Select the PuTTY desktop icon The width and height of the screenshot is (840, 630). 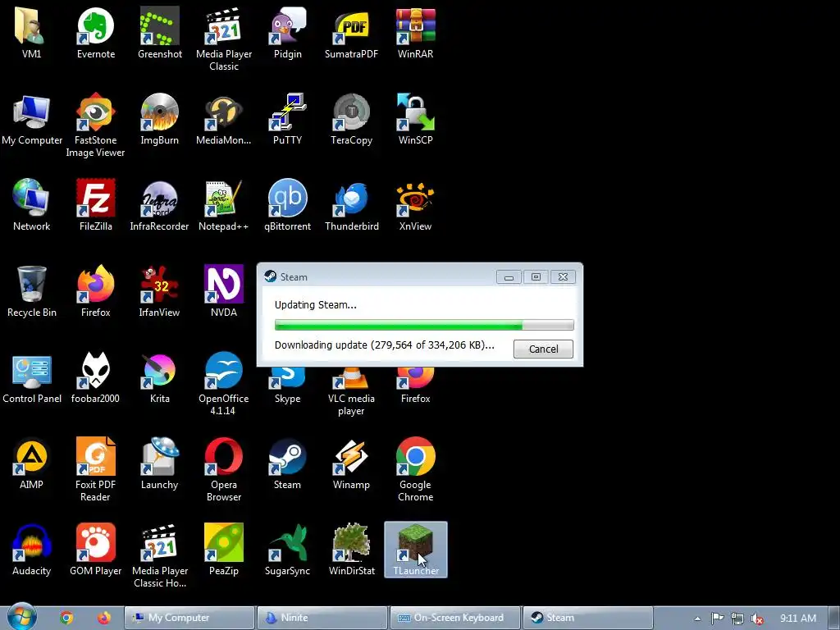pos(288,120)
